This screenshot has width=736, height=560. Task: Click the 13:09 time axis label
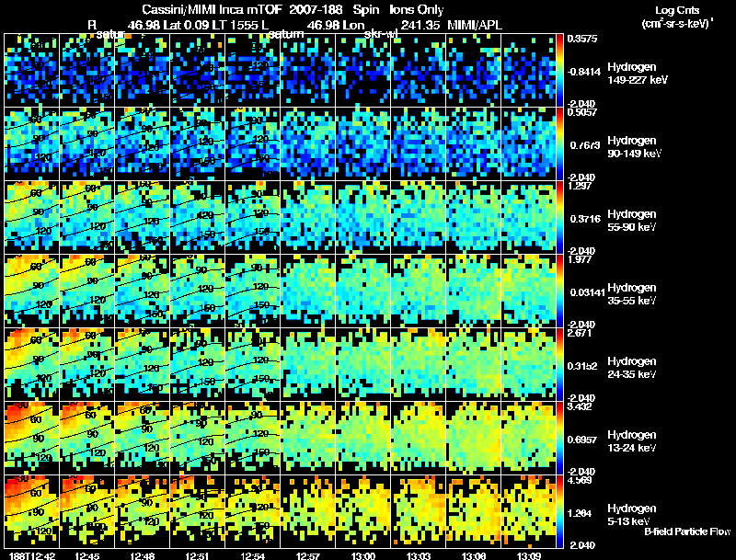point(529,555)
